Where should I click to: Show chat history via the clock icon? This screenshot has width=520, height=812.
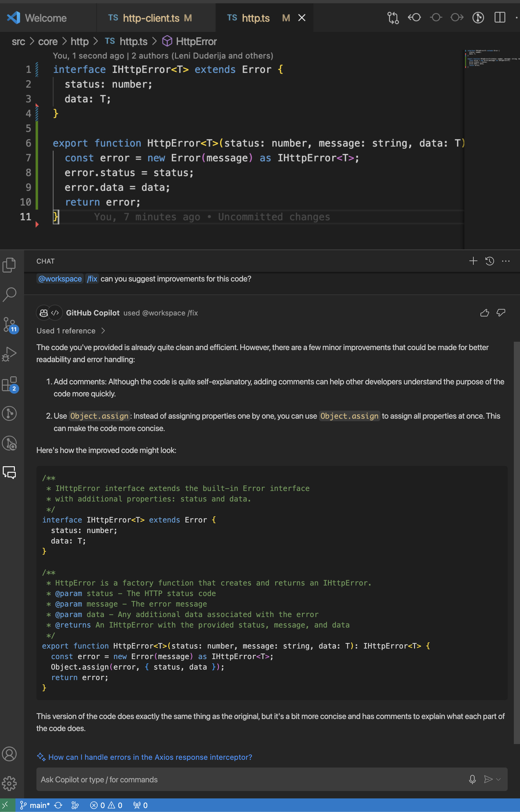pos(489,261)
